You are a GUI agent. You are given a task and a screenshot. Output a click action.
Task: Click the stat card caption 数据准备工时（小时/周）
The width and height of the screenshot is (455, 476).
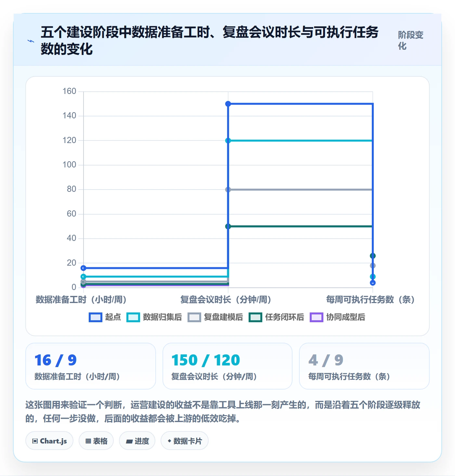(x=77, y=377)
